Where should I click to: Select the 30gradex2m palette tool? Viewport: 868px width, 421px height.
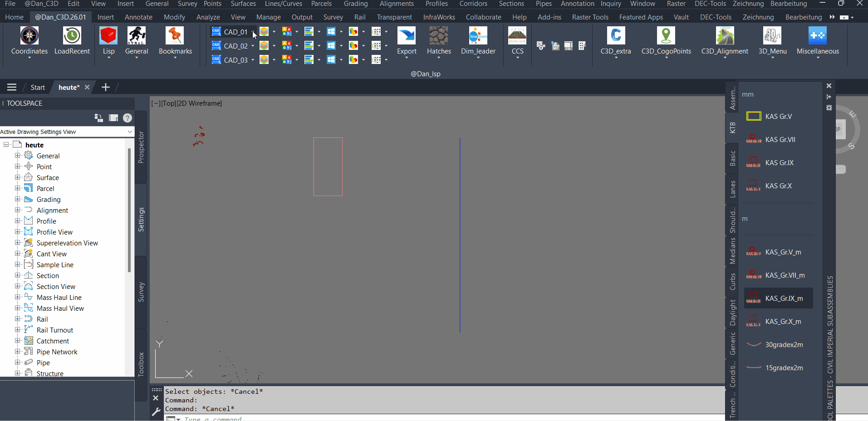pyautogui.click(x=779, y=345)
